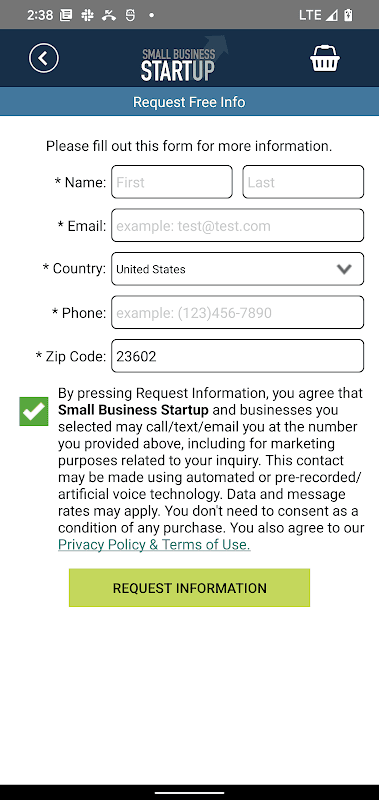Select the Zip Code field with 23602
This screenshot has height=800, width=379.
pos(238,356)
